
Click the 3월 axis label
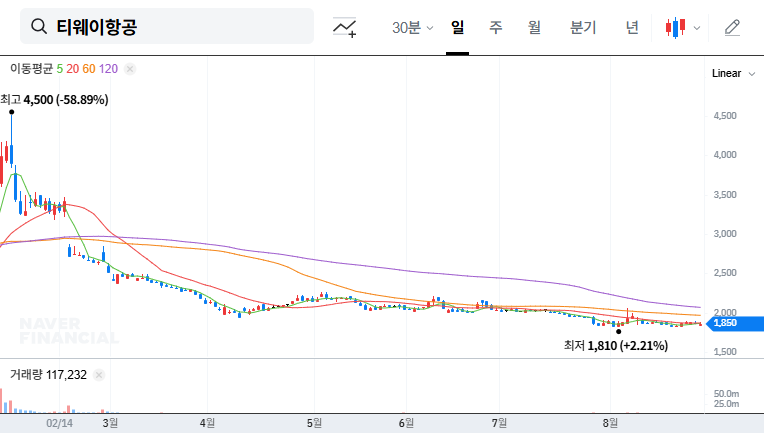coord(110,423)
